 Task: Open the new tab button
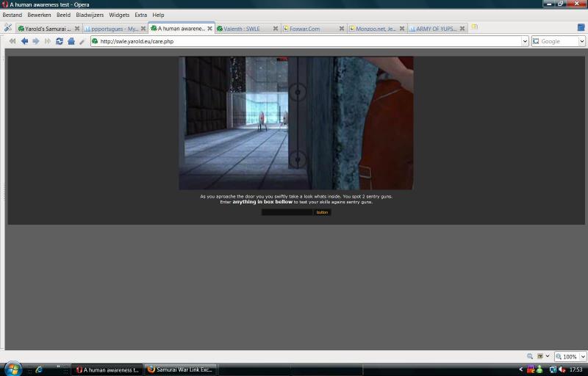pyautogui.click(x=475, y=28)
